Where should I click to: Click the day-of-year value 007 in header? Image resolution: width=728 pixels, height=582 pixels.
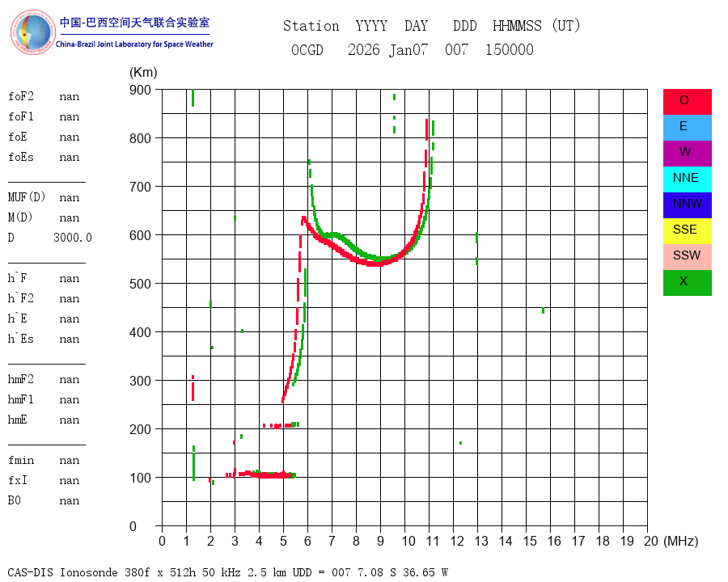(456, 49)
